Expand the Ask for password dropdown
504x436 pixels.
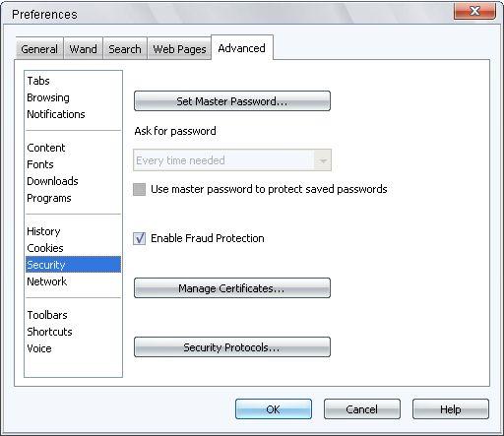pos(232,160)
